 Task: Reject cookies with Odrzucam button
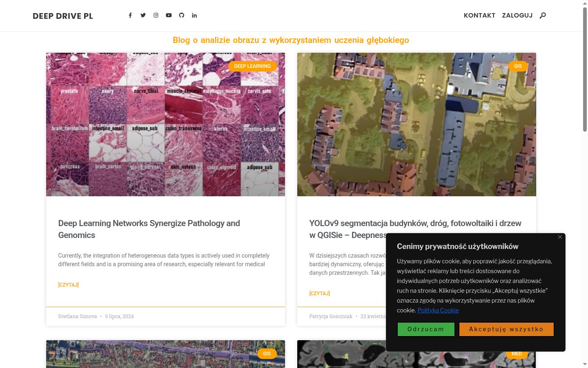426,329
